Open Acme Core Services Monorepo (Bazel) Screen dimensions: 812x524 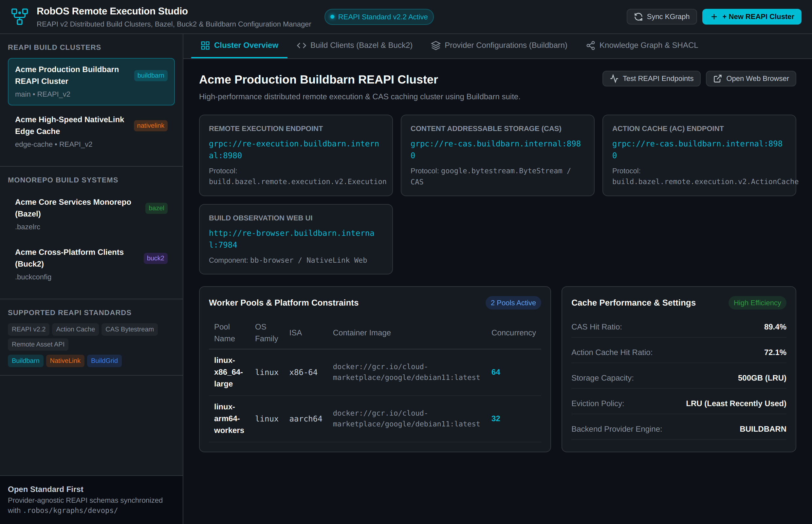91,214
